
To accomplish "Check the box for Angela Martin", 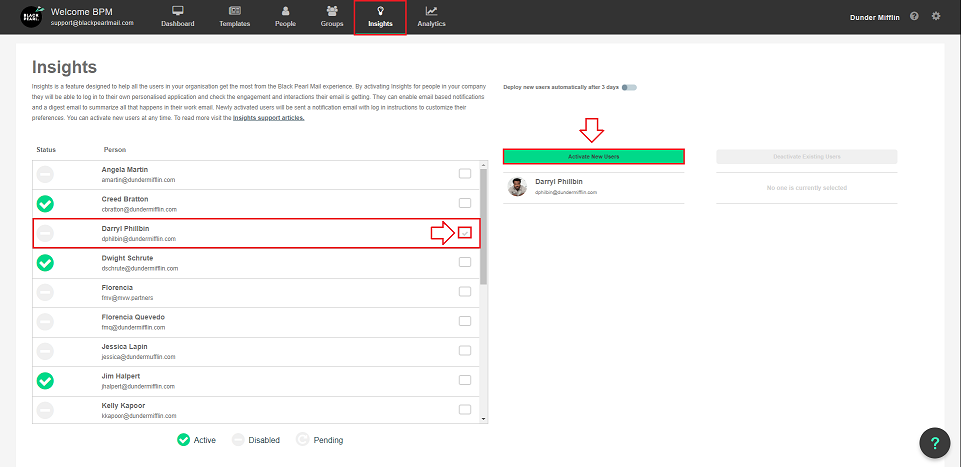I will (x=464, y=174).
